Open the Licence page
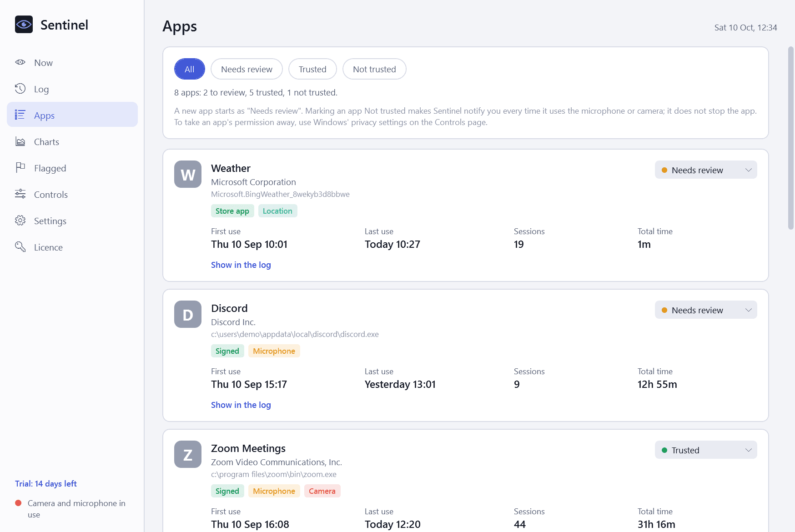This screenshot has width=795, height=532. (x=72, y=247)
